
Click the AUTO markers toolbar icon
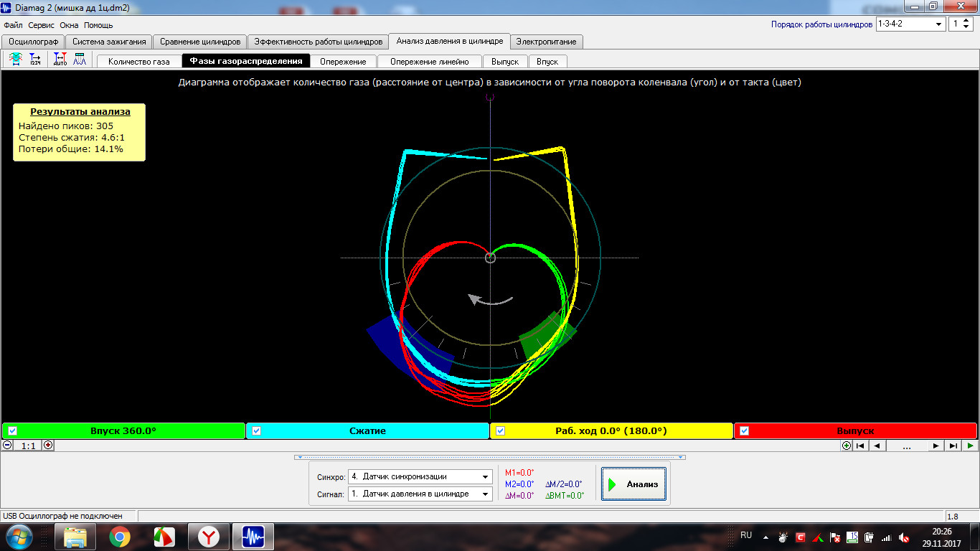60,60
